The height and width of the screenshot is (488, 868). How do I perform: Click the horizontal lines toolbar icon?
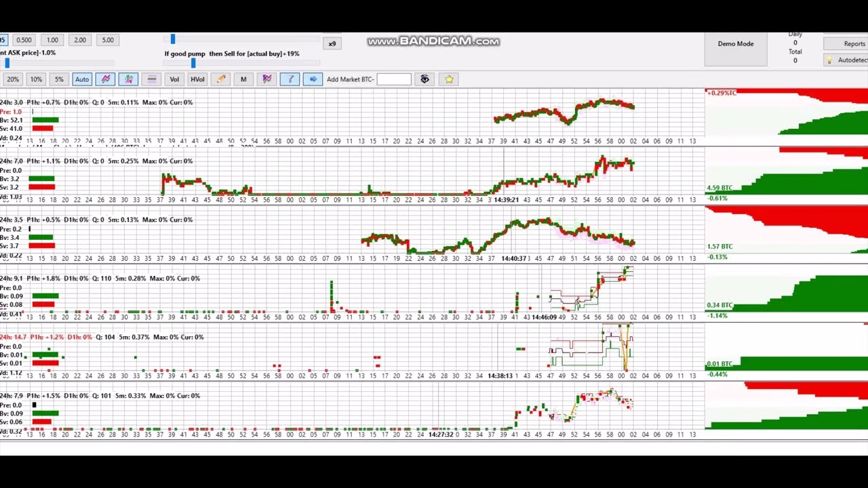152,79
